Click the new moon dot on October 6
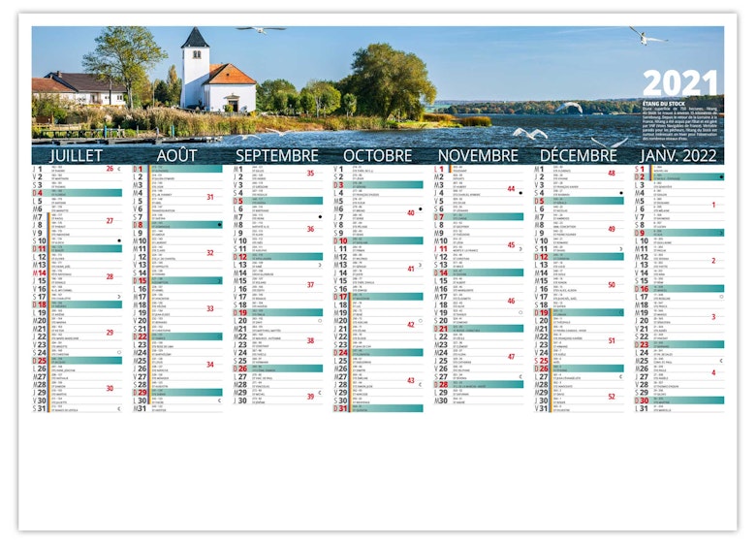Viewport: 756px width, 544px height. pos(421,208)
